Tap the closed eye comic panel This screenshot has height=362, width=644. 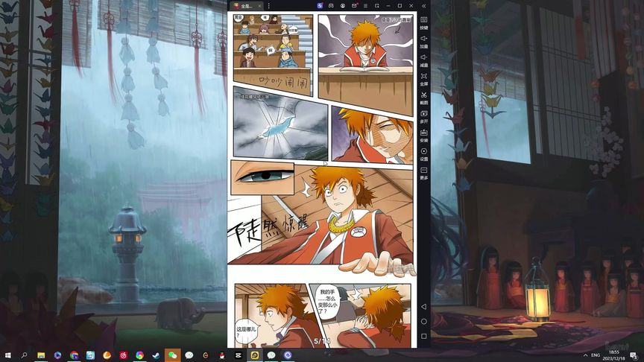click(372, 135)
